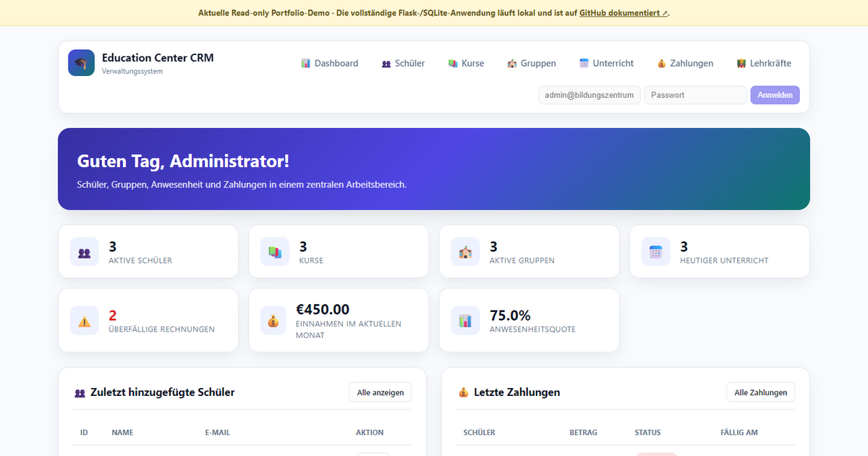Open the Dashboard menu item
The width and height of the screenshot is (868, 456).
tap(330, 64)
